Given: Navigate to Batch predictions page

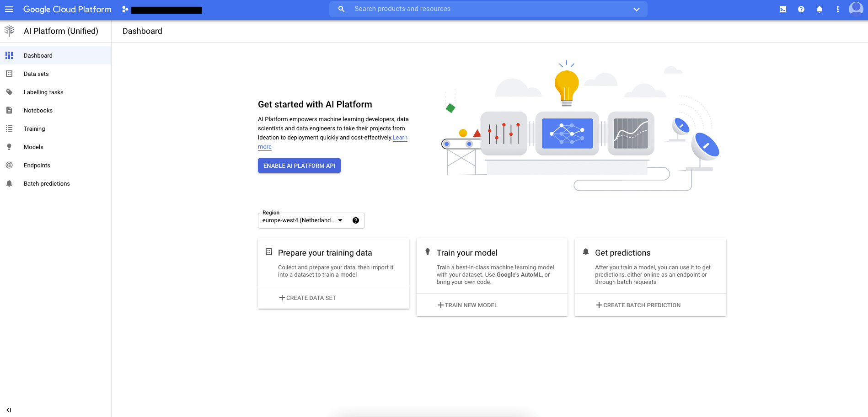Looking at the screenshot, I should tap(47, 183).
